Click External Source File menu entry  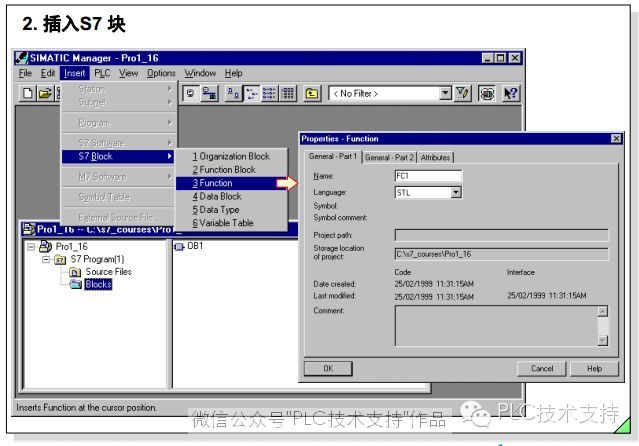point(118,217)
